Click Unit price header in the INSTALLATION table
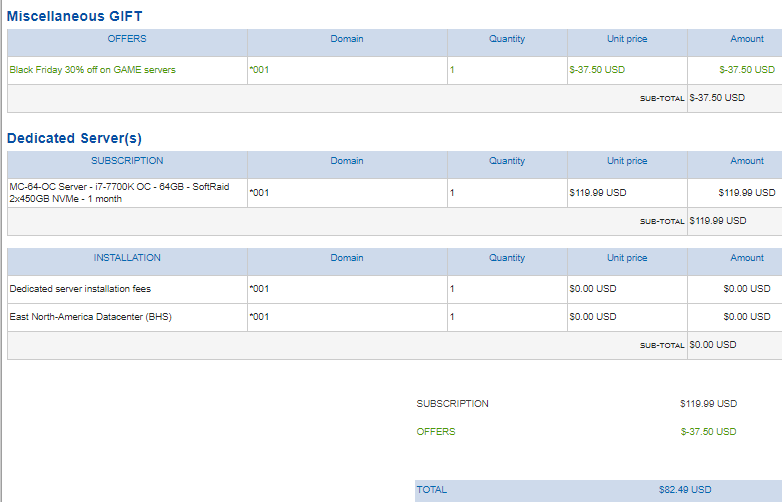 pyautogui.click(x=627, y=258)
